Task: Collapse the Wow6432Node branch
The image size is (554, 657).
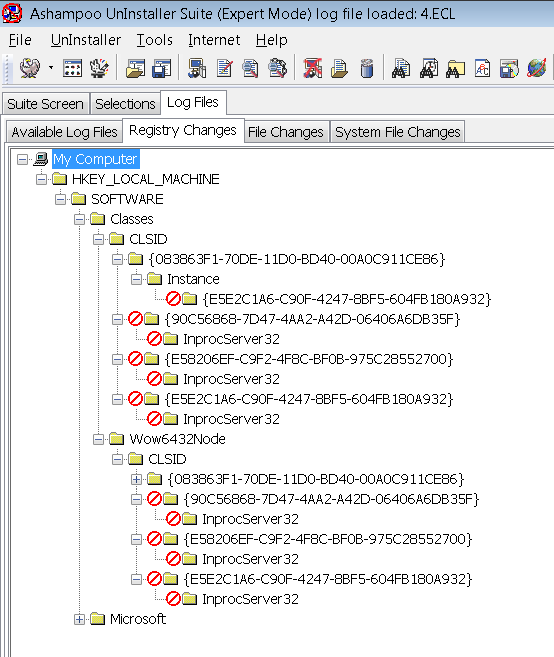Action: [x=98, y=439]
